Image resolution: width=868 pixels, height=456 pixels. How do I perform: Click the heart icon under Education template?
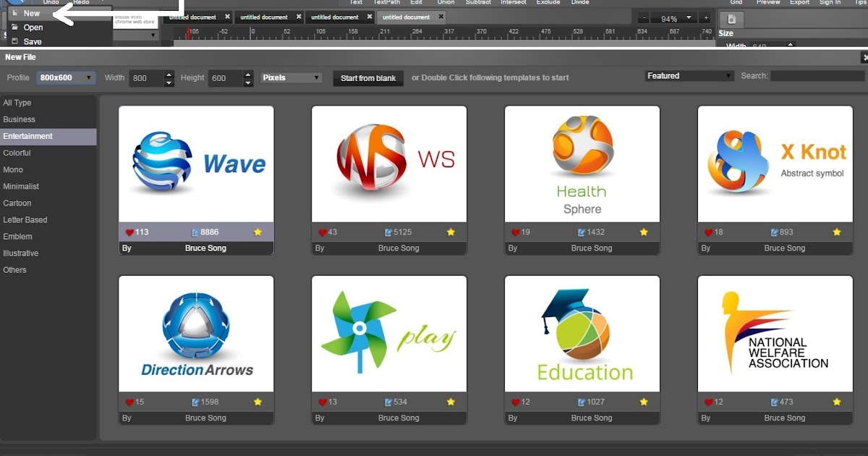tap(516, 402)
